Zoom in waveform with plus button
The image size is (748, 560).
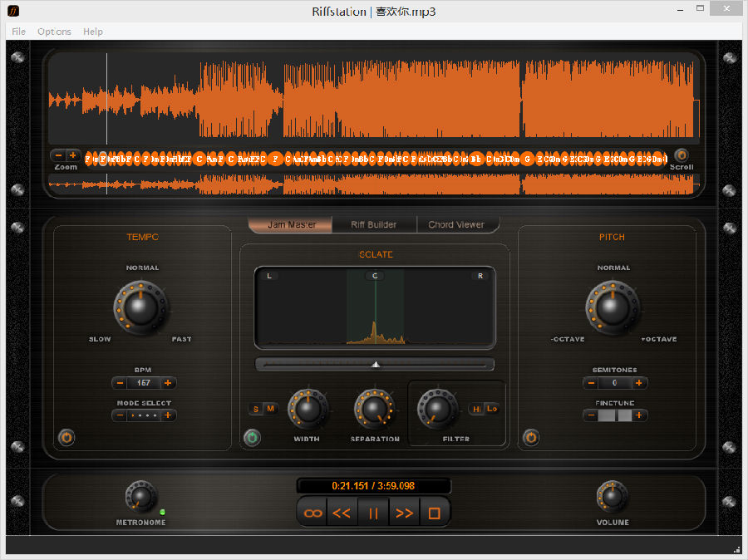73,155
